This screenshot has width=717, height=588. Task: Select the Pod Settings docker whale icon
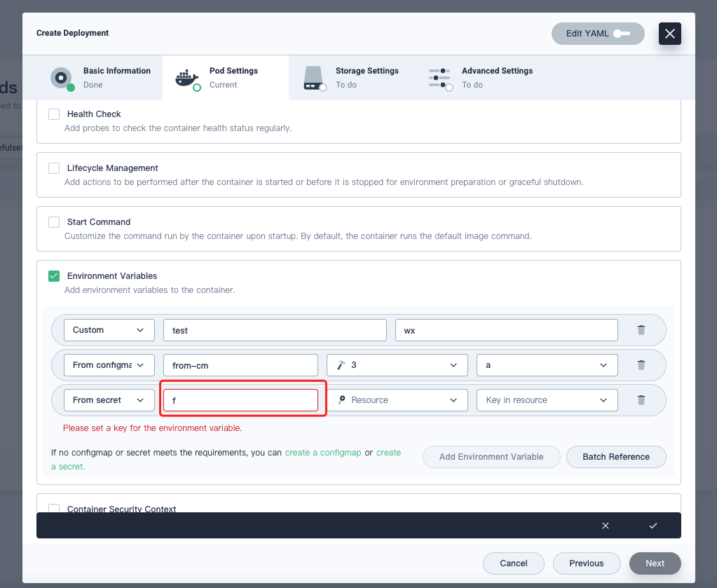click(187, 77)
